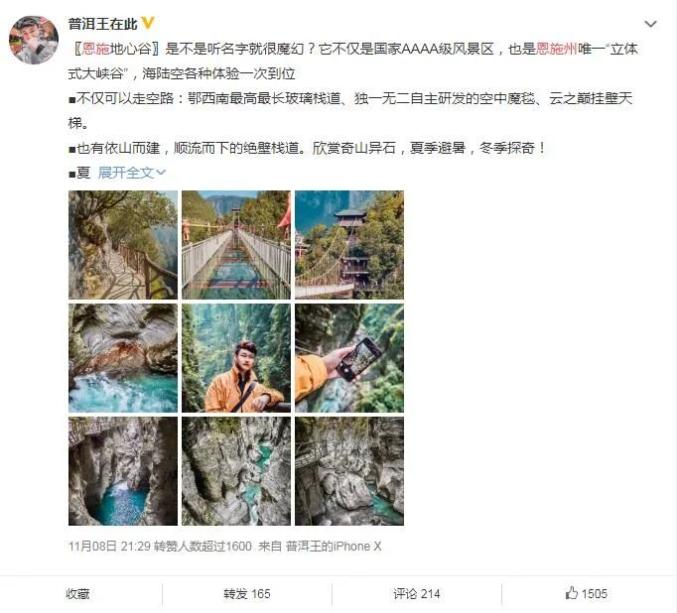Image resolution: width=677 pixels, height=613 pixels.
Task: Expand full text via 展开全文
Action: [132, 173]
